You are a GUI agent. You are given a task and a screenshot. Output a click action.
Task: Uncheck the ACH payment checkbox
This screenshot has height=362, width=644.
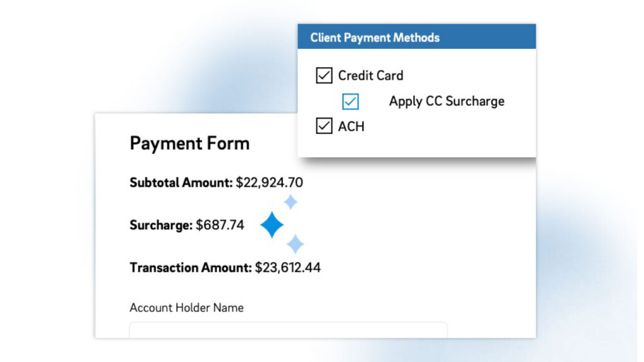(x=324, y=126)
